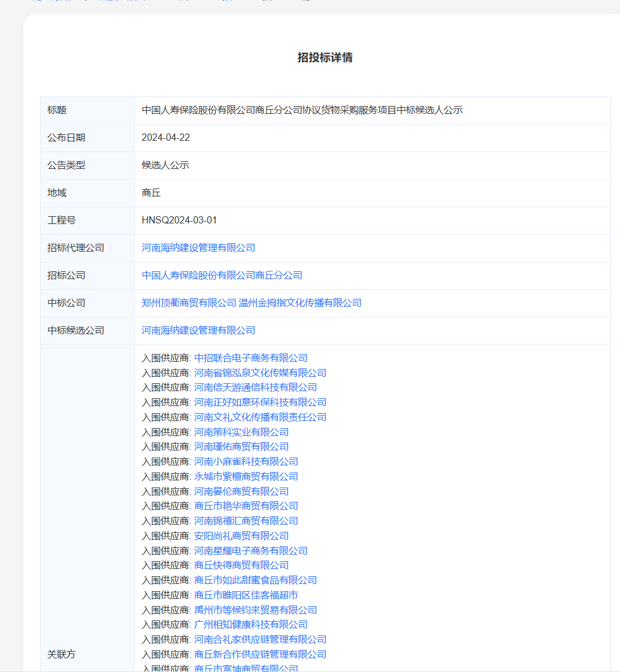Open 河南海纳建设管理有限公司 in the 招标代理公司 row
The image size is (620, 672).
(198, 248)
